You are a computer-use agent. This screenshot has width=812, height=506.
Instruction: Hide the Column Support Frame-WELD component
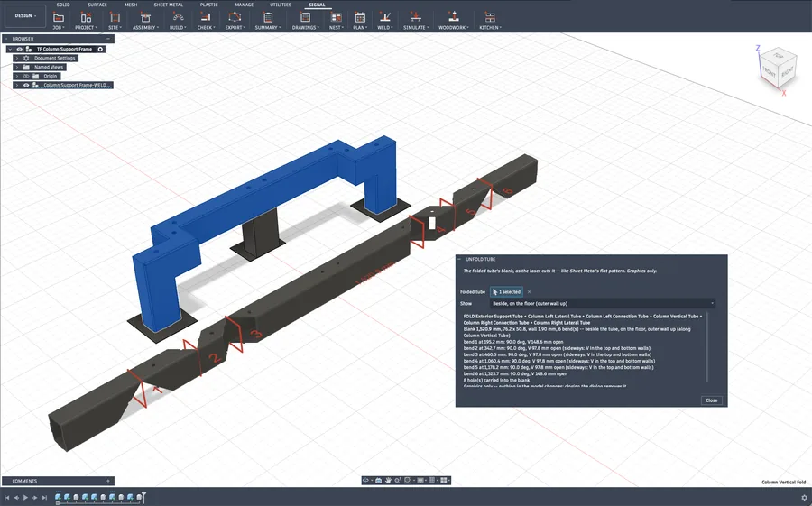coord(26,85)
